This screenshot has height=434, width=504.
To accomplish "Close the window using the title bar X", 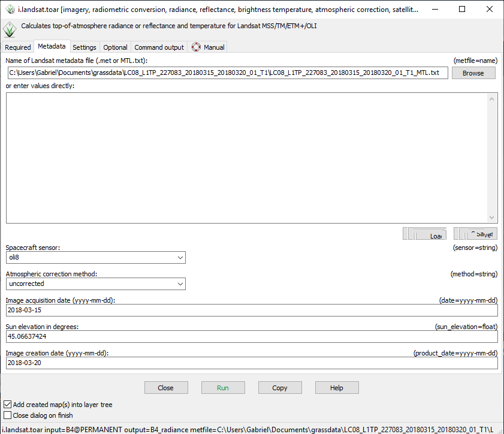I will coord(489,10).
